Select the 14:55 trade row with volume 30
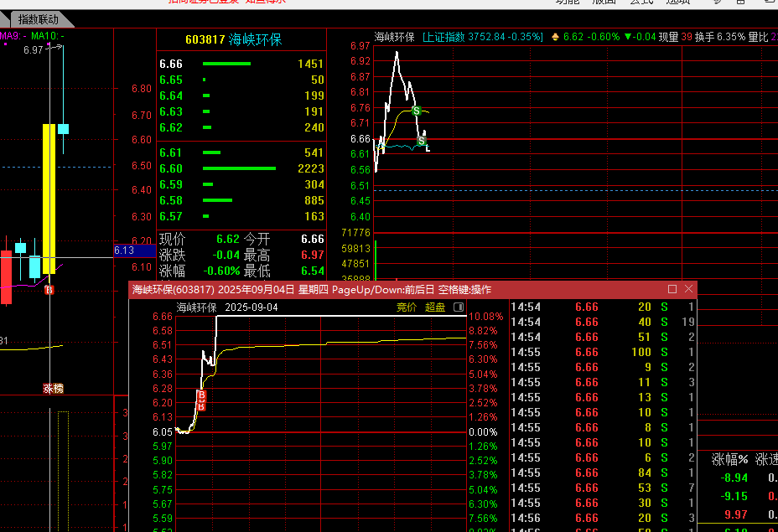 coord(602,503)
